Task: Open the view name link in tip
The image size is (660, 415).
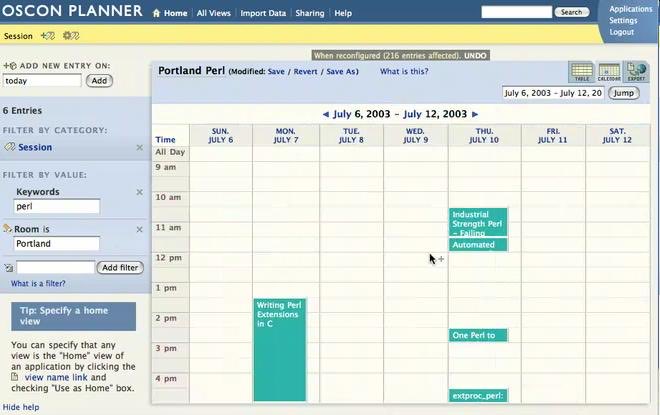Action: [56, 378]
